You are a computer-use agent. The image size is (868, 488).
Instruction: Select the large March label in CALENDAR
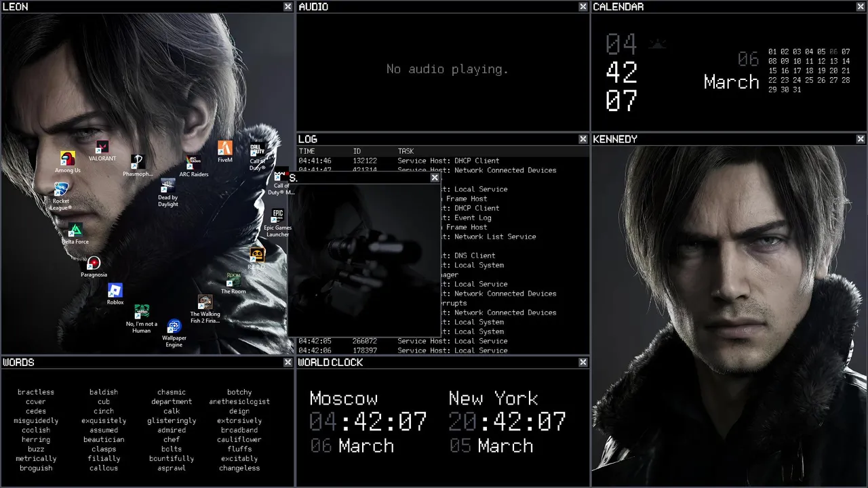(x=731, y=82)
